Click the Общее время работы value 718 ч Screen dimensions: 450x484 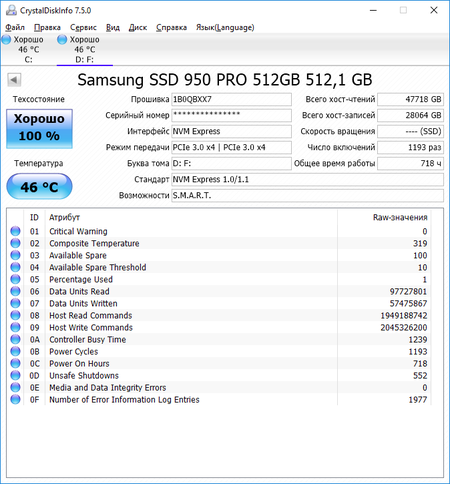(x=410, y=163)
